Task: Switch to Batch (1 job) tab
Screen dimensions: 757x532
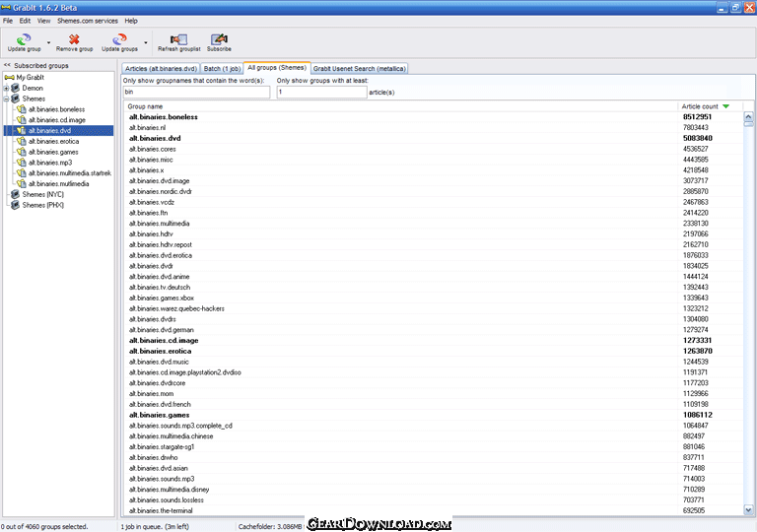Action: (222, 69)
